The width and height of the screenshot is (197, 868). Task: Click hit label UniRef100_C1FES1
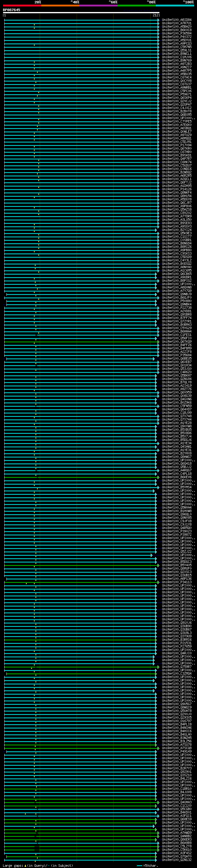(x=177, y=335)
